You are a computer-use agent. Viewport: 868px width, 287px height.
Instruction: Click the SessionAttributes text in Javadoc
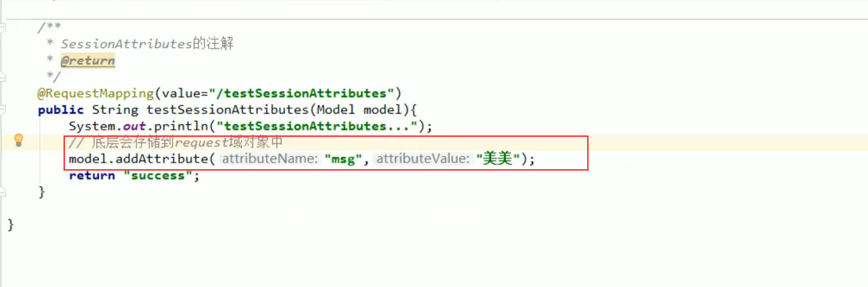[126, 44]
